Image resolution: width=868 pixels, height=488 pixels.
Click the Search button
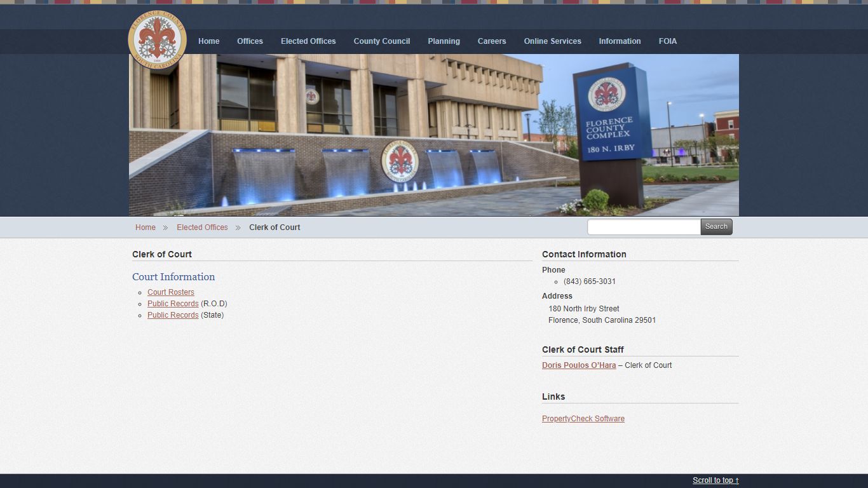click(x=716, y=227)
